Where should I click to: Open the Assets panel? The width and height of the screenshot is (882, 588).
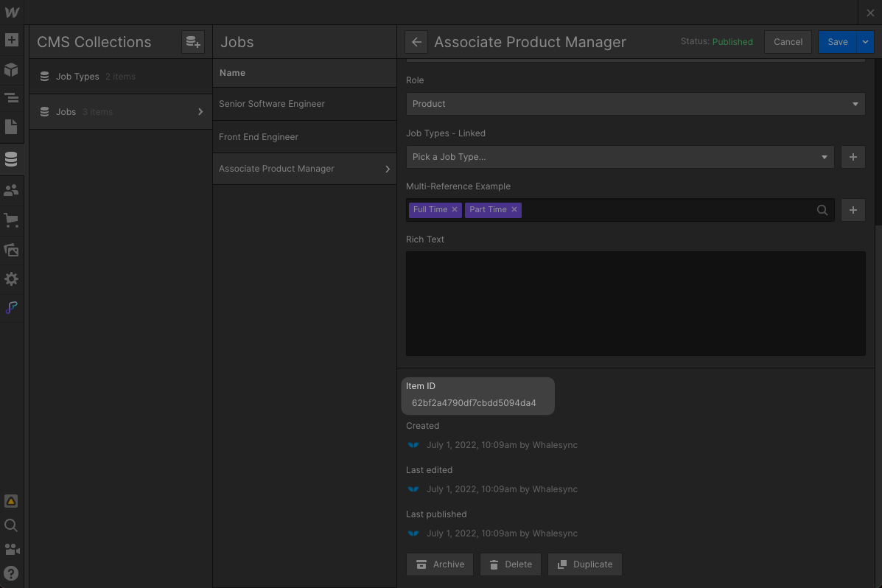11,250
